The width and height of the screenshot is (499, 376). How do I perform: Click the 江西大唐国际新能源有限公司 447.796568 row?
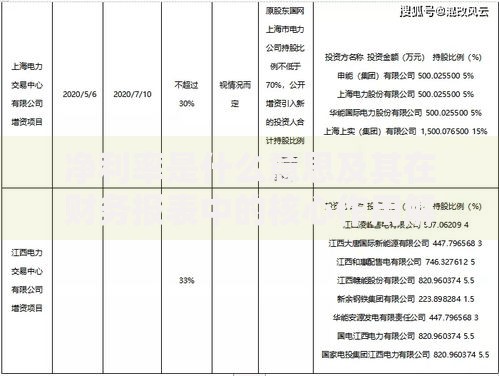point(406,243)
